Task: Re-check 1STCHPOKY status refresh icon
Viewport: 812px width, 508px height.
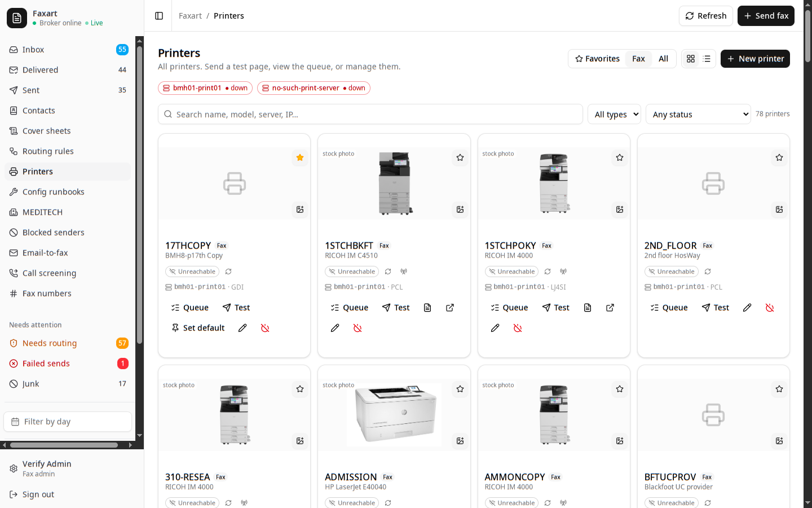Action: 548,271
